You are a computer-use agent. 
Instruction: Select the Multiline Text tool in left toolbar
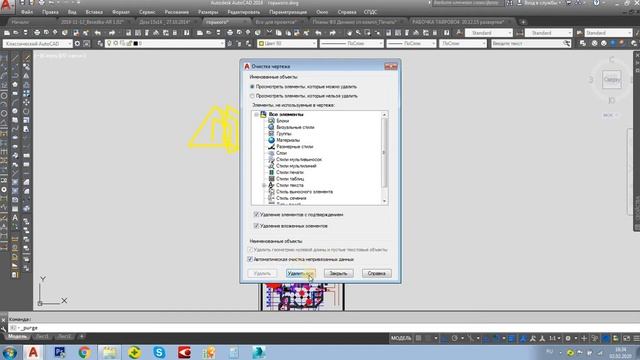point(15,218)
